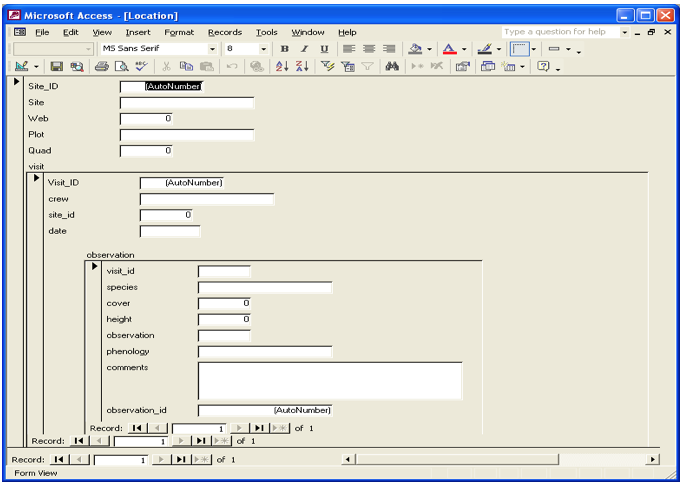Image resolution: width=686 pixels, height=486 pixels.
Task: Go to next record in visit subform navigator
Action: (x=181, y=441)
